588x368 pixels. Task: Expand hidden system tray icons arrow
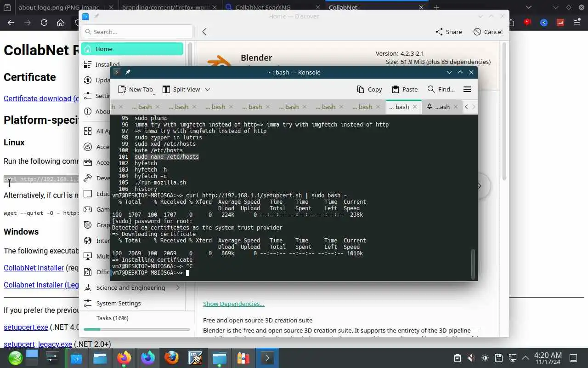[525, 358]
